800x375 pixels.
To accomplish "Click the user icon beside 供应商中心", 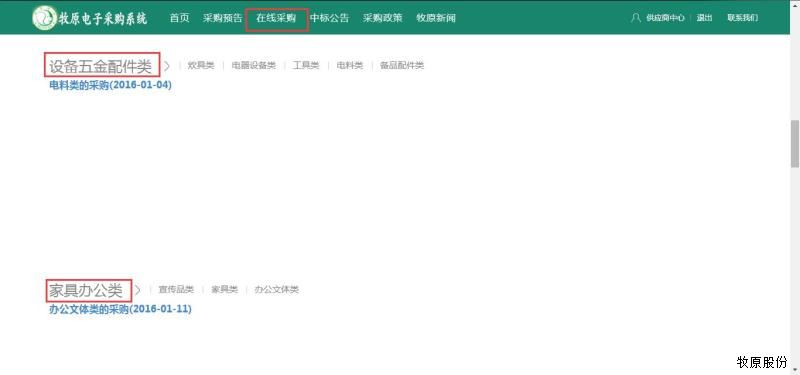I will click(x=636, y=18).
